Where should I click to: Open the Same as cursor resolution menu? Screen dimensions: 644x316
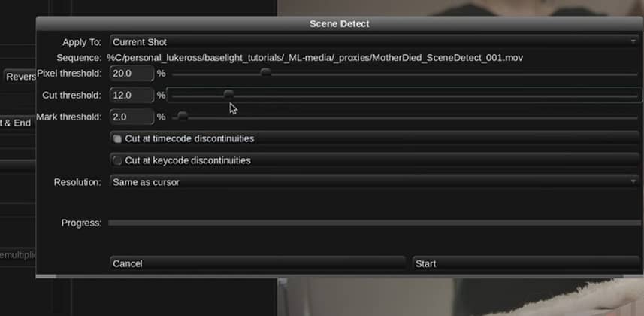click(x=374, y=182)
